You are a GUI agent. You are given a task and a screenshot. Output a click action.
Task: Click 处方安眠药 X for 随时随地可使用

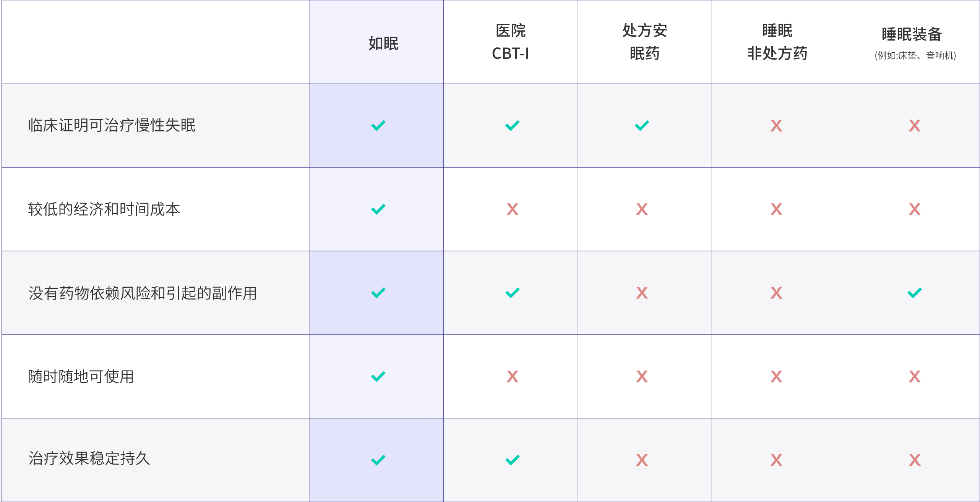pyautogui.click(x=642, y=376)
